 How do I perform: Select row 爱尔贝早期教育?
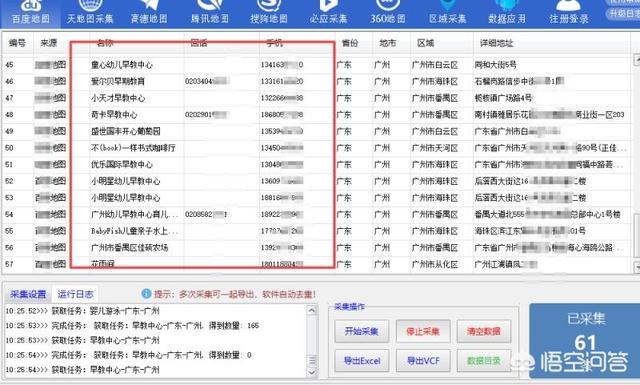(x=316, y=82)
